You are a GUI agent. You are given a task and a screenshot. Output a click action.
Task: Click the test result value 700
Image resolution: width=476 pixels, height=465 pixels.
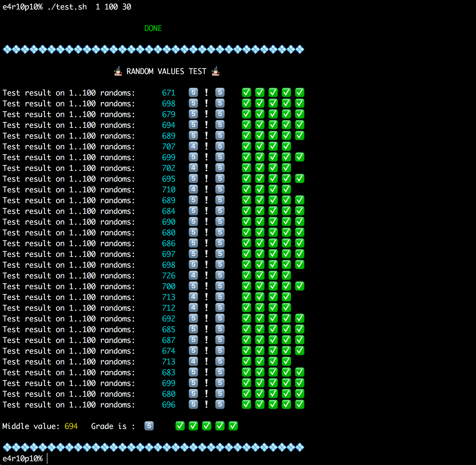(169, 286)
